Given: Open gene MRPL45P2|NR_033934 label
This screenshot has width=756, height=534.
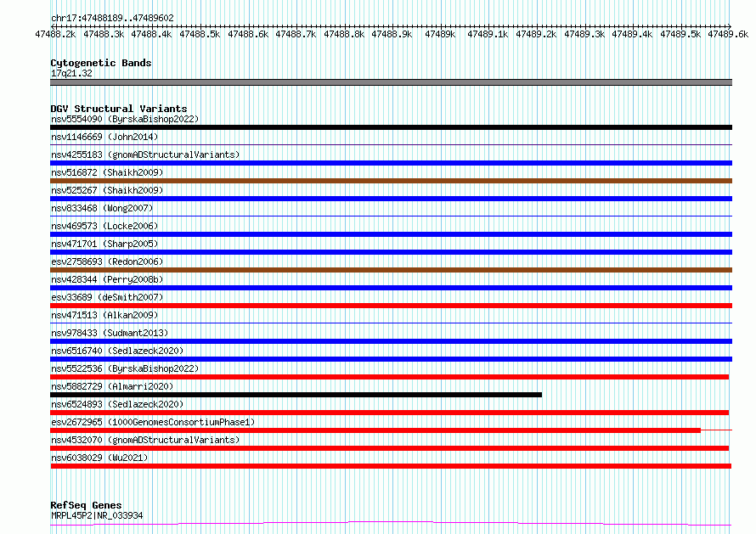Looking at the screenshot, I should pos(97,515).
